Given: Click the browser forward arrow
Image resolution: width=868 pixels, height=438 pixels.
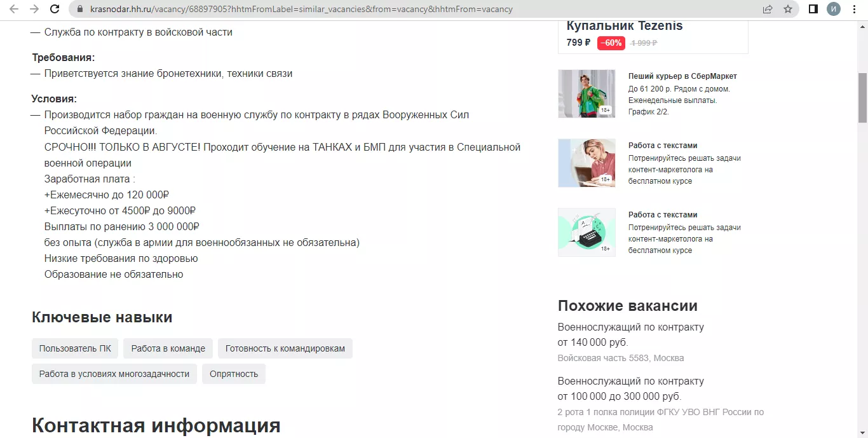Looking at the screenshot, I should coord(34,9).
